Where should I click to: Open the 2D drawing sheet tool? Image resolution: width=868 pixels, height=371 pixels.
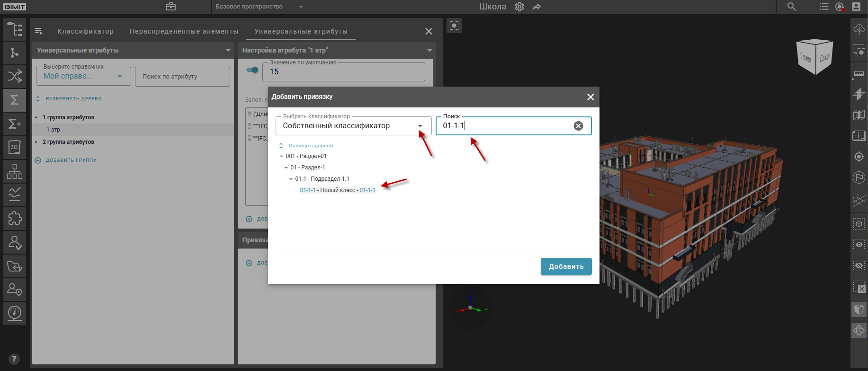coord(14,147)
